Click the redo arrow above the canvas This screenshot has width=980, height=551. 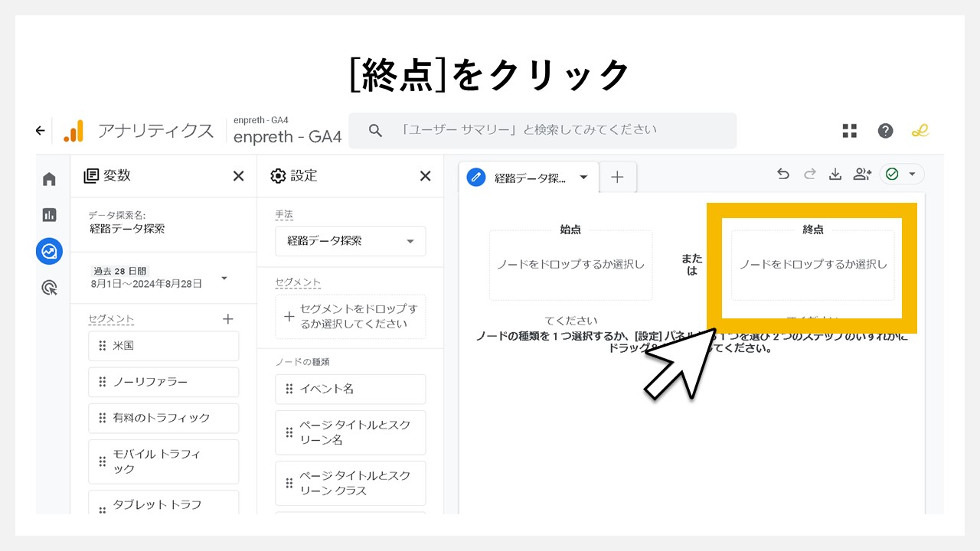tap(809, 174)
